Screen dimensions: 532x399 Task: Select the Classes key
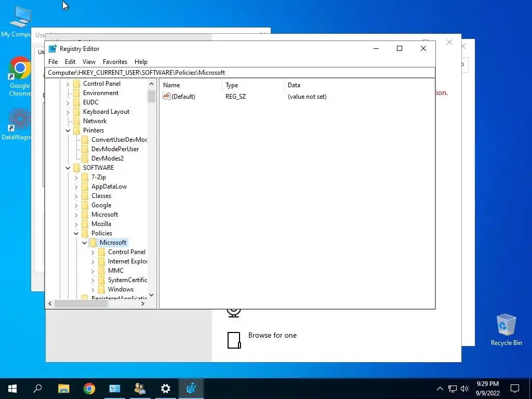101,196
